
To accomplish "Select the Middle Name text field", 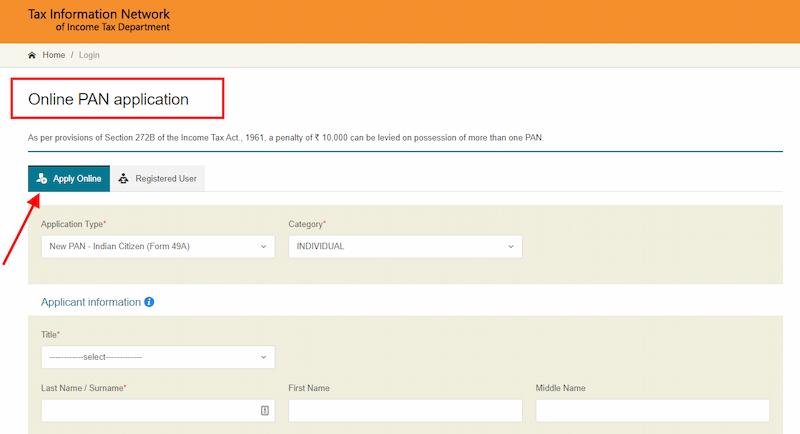I will coord(652,411).
